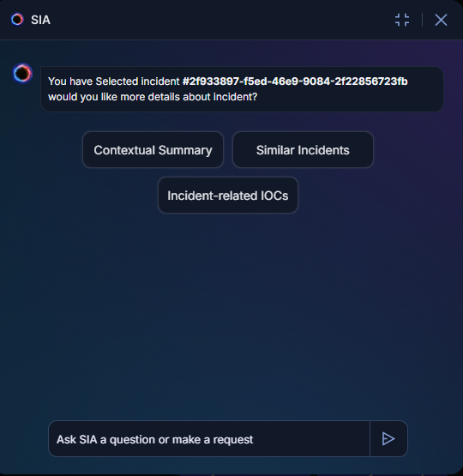The width and height of the screenshot is (463, 476).
Task: Select the bold incident ID #2f933897 text
Action: [295, 81]
